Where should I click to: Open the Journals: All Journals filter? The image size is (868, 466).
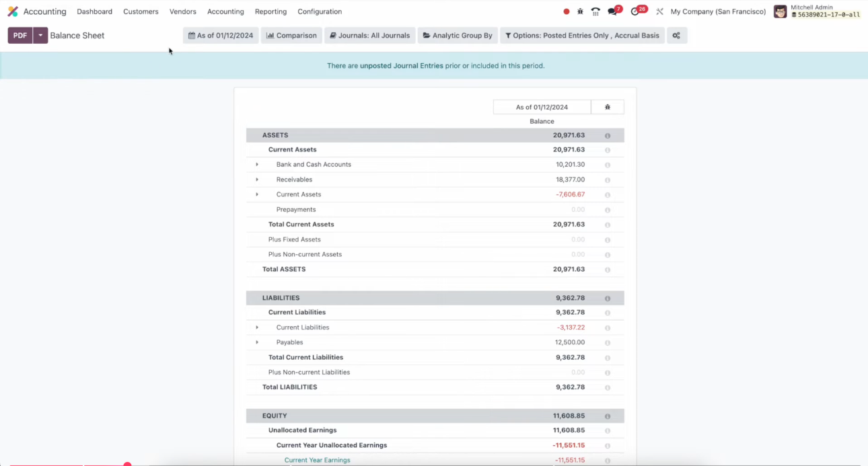pos(370,36)
